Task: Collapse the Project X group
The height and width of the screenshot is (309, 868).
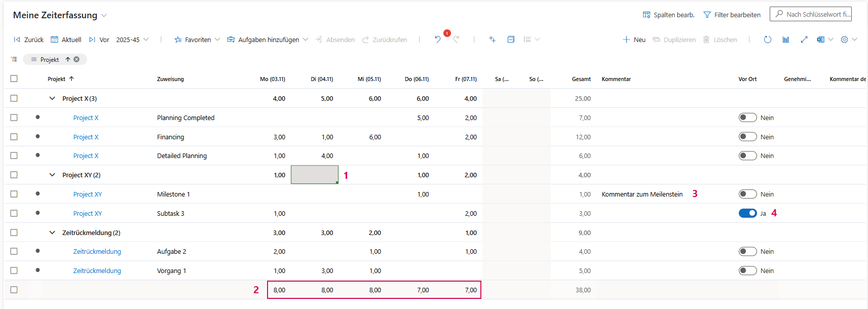Action: click(52, 98)
